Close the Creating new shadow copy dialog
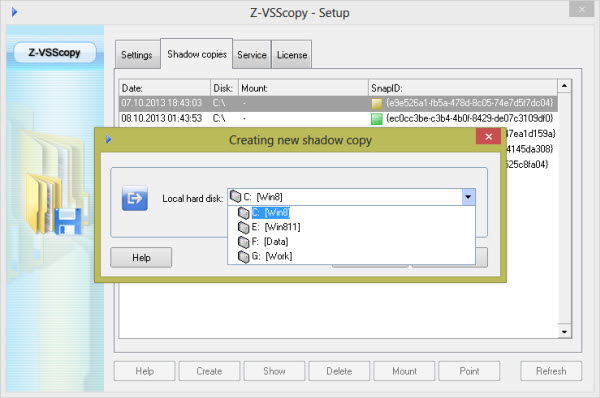The width and height of the screenshot is (600, 398). click(488, 137)
